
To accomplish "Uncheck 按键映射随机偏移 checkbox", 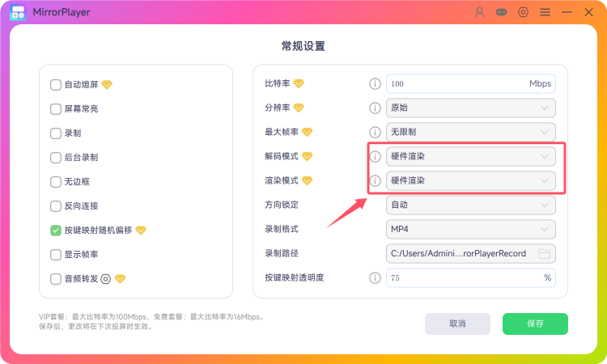I will pos(56,231).
